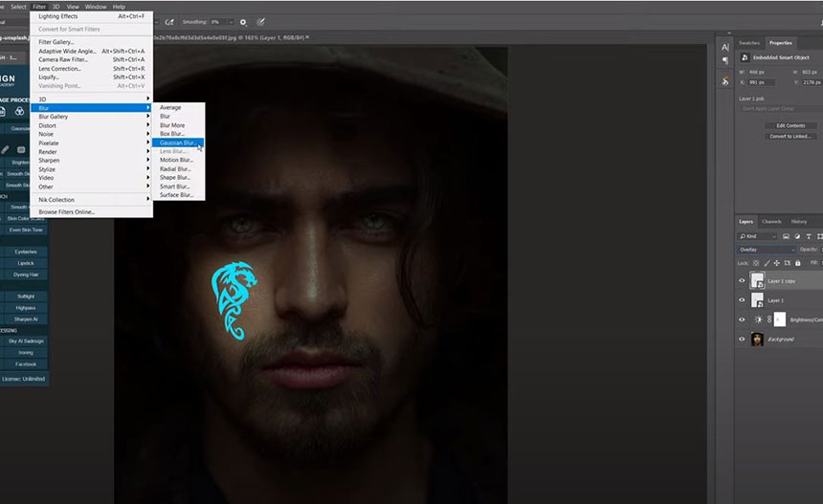Hide the Background layer via eye icon
The image size is (823, 504).
tap(742, 339)
